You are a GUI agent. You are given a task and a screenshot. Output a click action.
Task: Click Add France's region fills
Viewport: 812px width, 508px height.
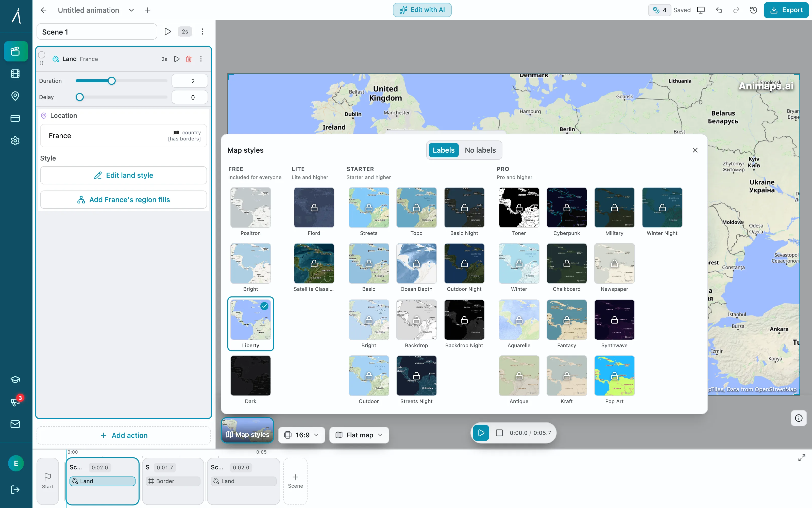(124, 200)
